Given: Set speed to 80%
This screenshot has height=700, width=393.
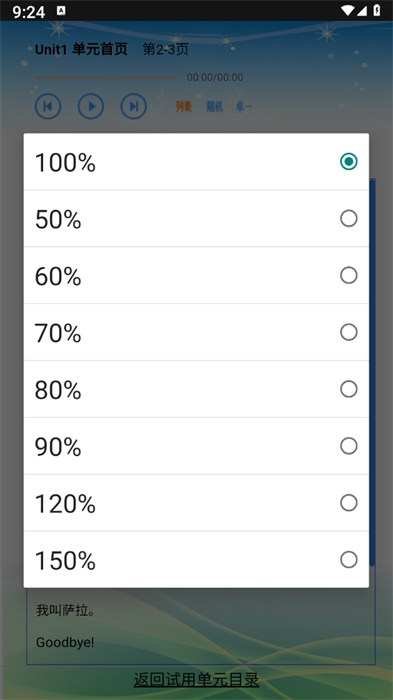Looking at the screenshot, I should [196, 389].
